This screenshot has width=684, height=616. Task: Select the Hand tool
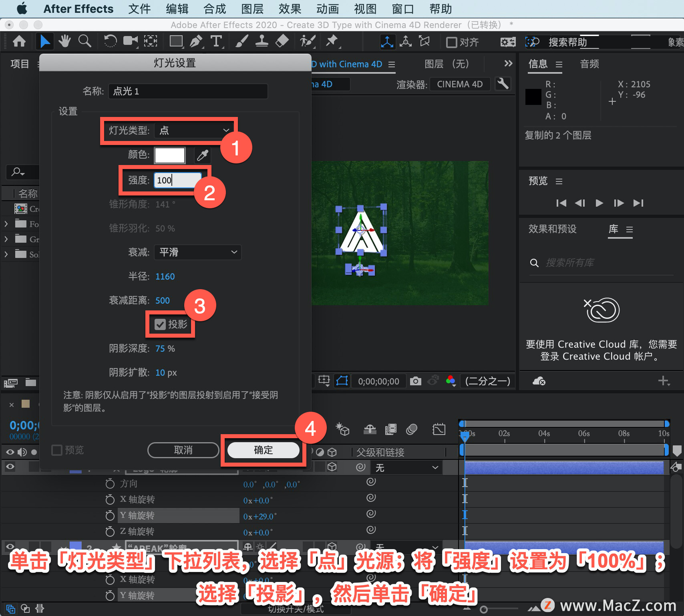click(64, 41)
